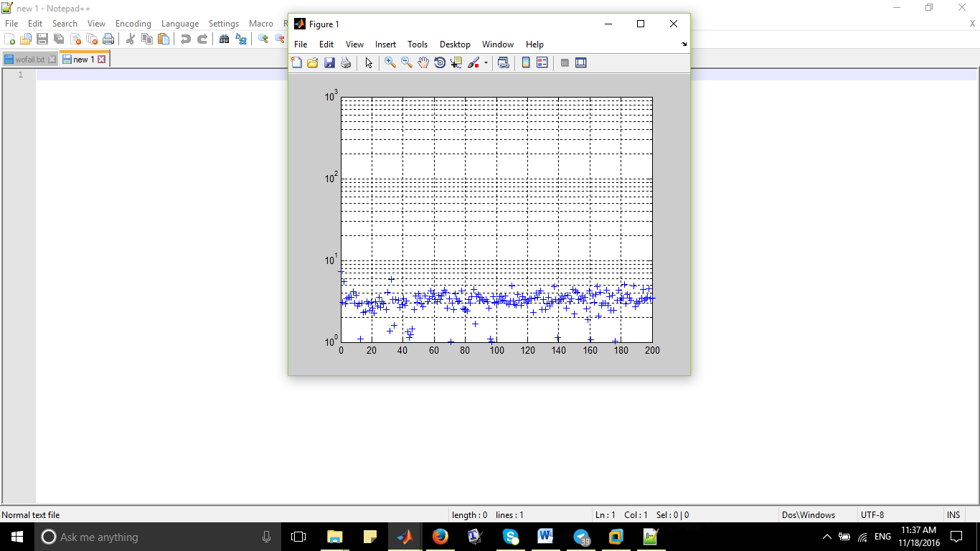Open the Brush tool color dropdown arrow
This screenshot has width=980, height=551.
(x=486, y=63)
